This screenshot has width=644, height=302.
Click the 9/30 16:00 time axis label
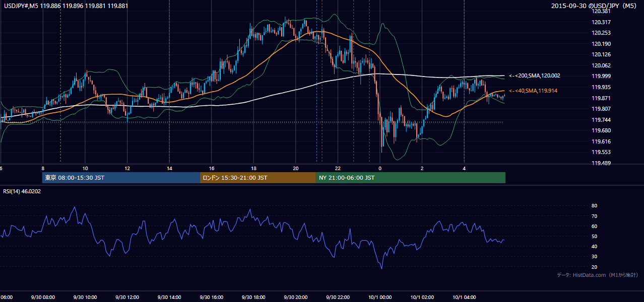coord(211,297)
